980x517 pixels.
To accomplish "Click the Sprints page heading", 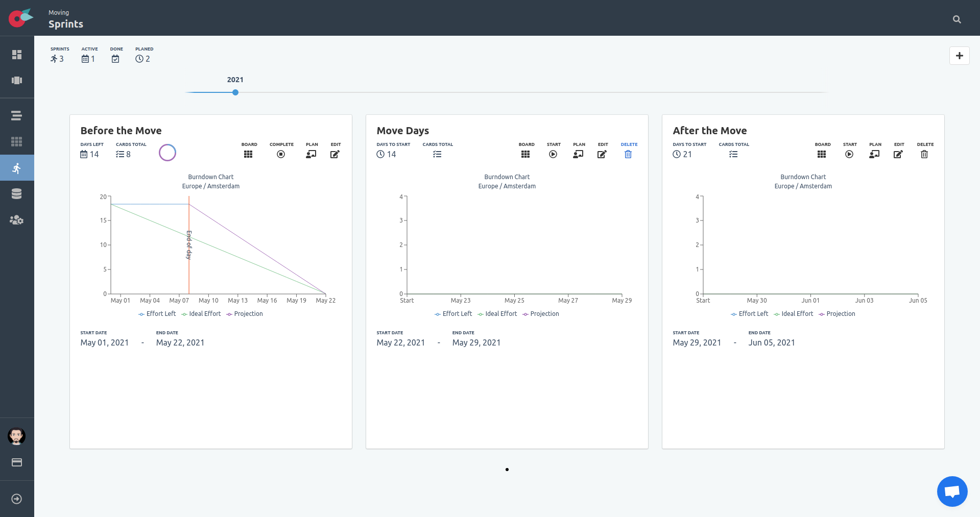I will click(x=66, y=24).
